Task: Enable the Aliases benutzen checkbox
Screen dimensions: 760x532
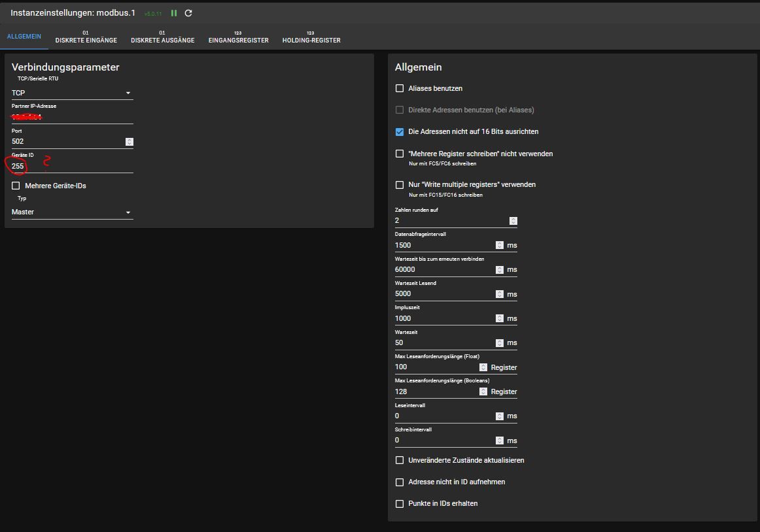Action: [x=400, y=88]
